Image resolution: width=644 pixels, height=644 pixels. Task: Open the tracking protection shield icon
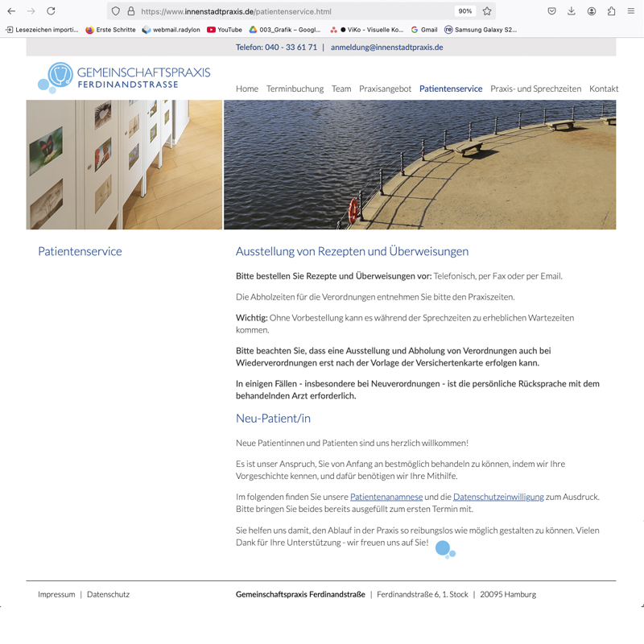tap(116, 11)
